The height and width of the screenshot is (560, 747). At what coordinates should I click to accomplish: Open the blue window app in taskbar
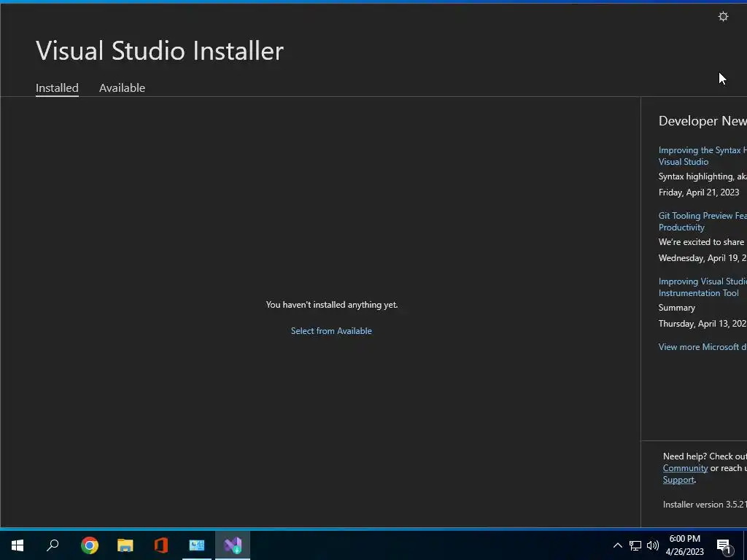point(197,545)
